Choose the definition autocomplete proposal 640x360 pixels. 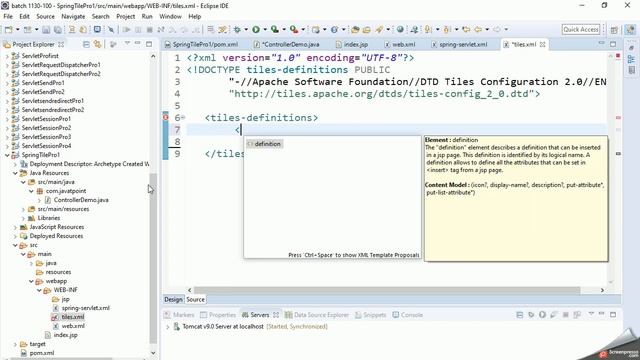264,144
